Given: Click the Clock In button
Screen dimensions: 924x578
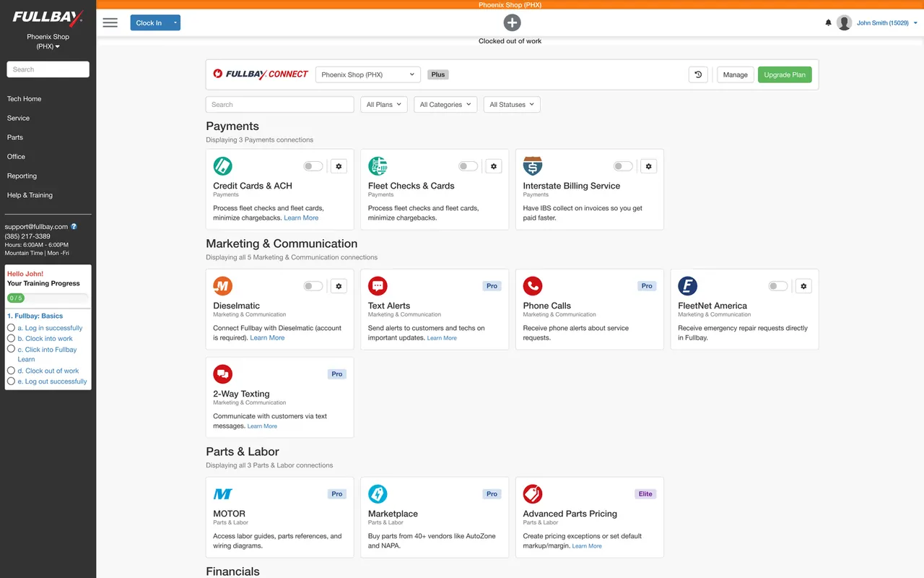Looking at the screenshot, I should [149, 23].
